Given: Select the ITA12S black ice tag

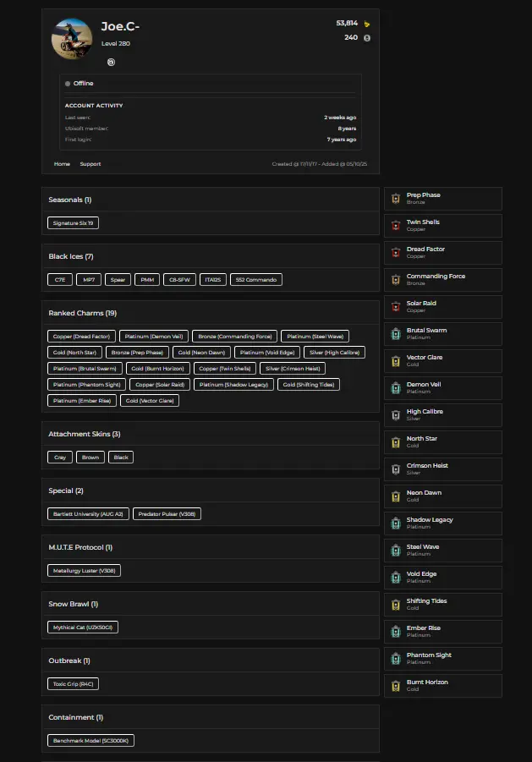Looking at the screenshot, I should pyautogui.click(x=213, y=279).
